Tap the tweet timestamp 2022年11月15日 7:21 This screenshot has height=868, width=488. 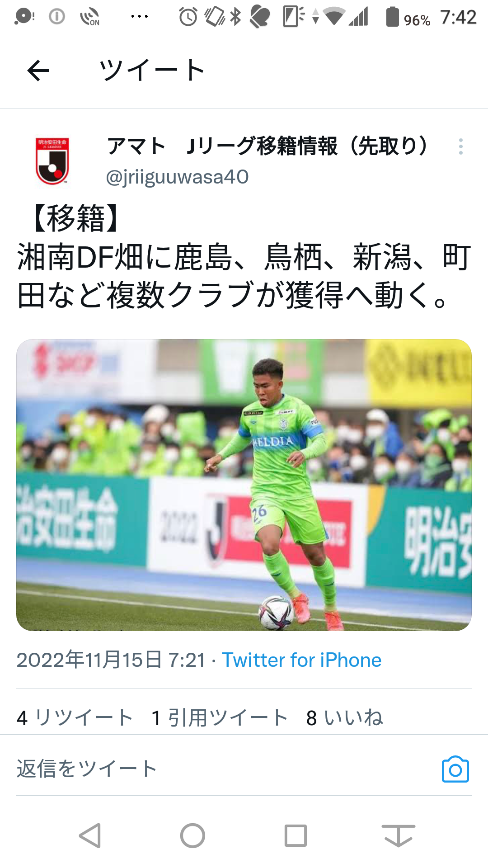coord(111,660)
